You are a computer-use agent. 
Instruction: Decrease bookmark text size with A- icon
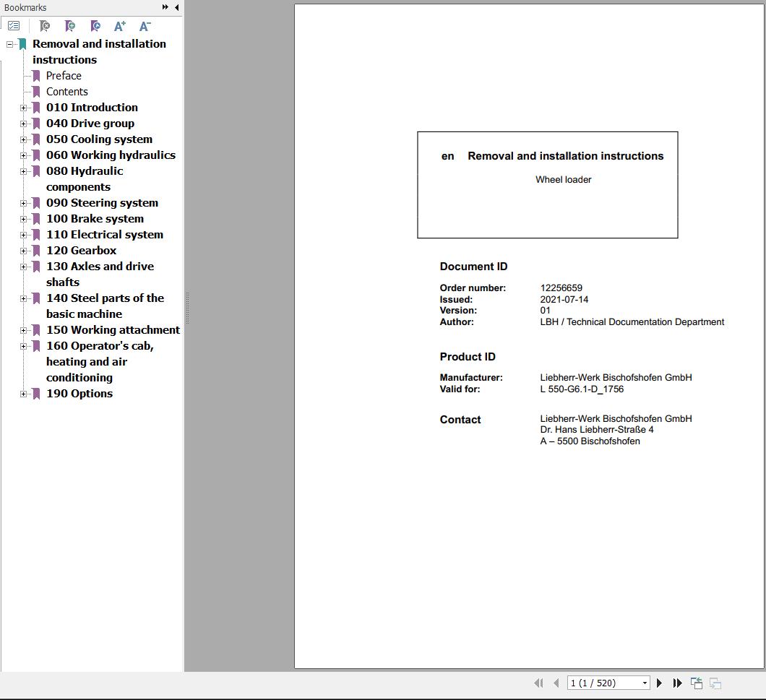145,26
